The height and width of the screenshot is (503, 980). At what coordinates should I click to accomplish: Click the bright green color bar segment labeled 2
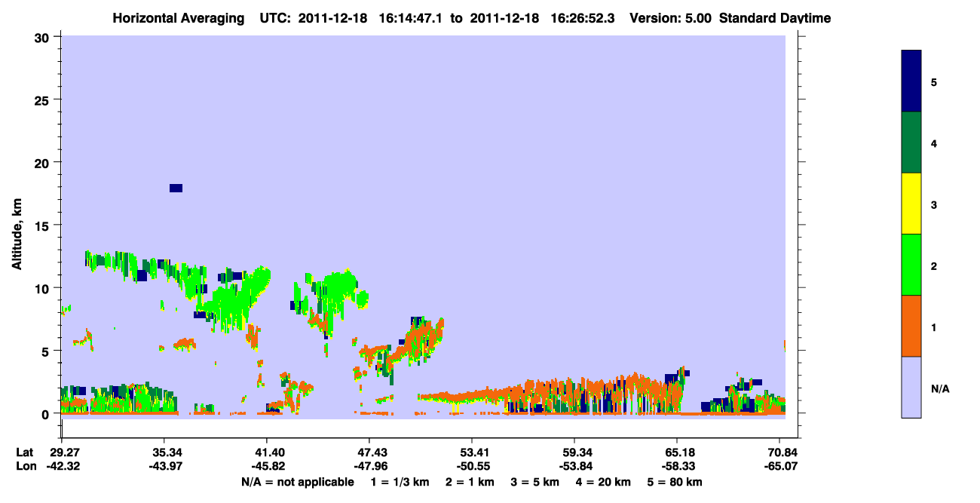[x=911, y=265]
